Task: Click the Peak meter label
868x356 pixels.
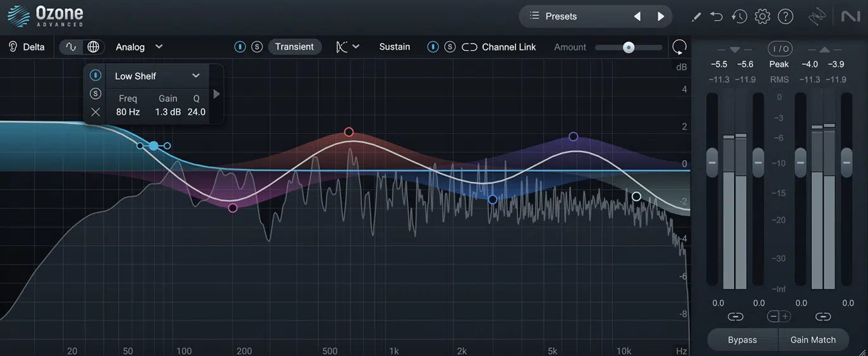Action: [x=779, y=64]
